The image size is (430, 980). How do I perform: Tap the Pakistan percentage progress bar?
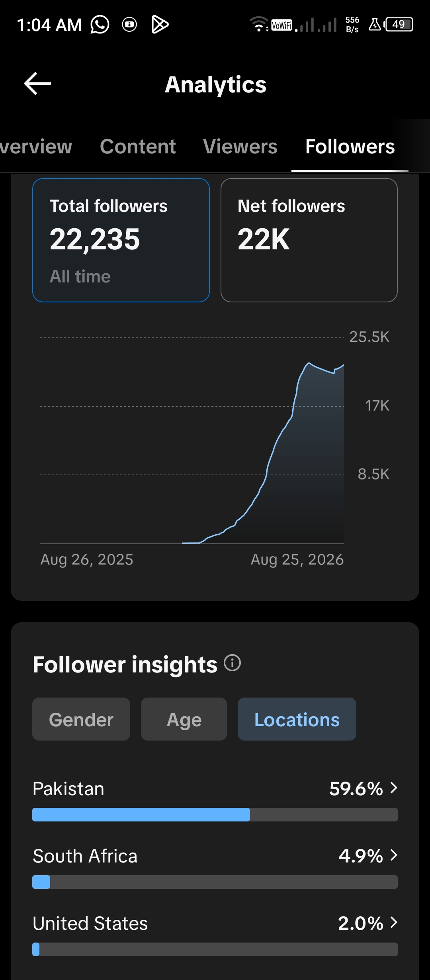tap(215, 815)
